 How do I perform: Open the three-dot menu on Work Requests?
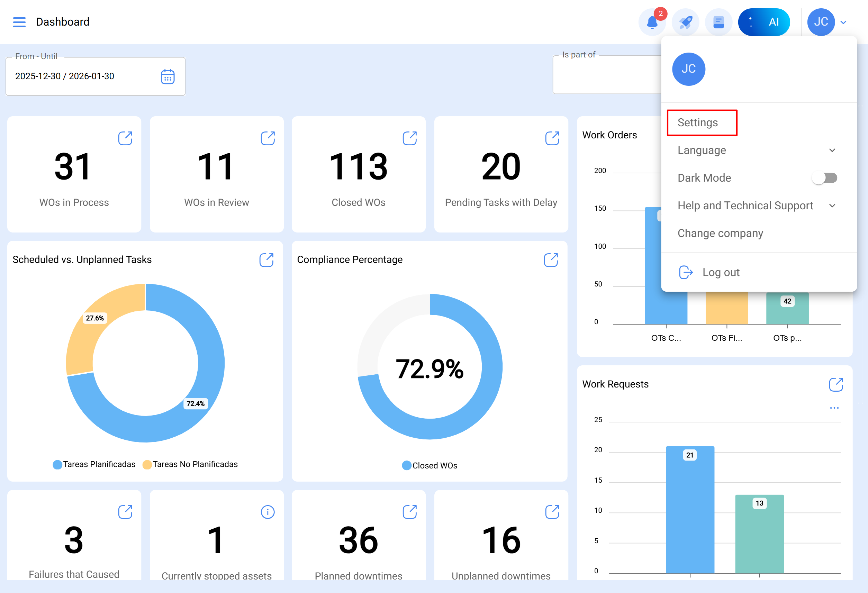pos(834,408)
